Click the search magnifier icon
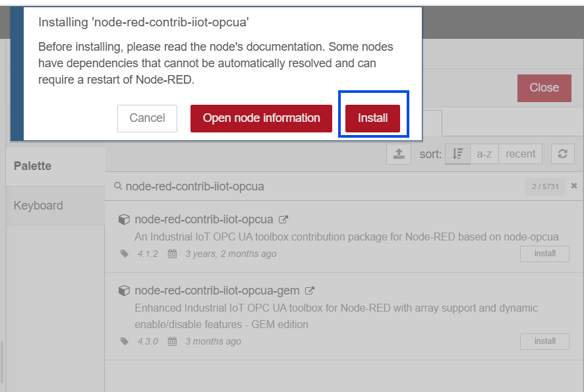584x392 pixels. (x=118, y=186)
